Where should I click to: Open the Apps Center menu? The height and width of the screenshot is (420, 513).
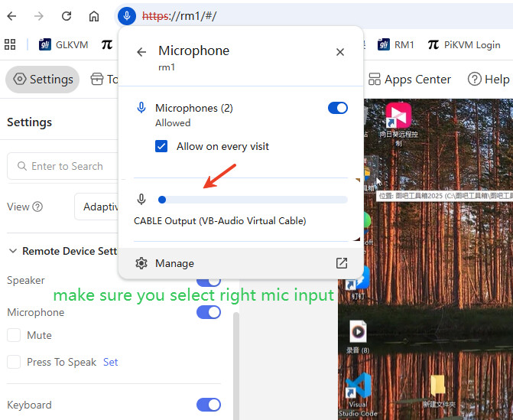[x=410, y=80]
